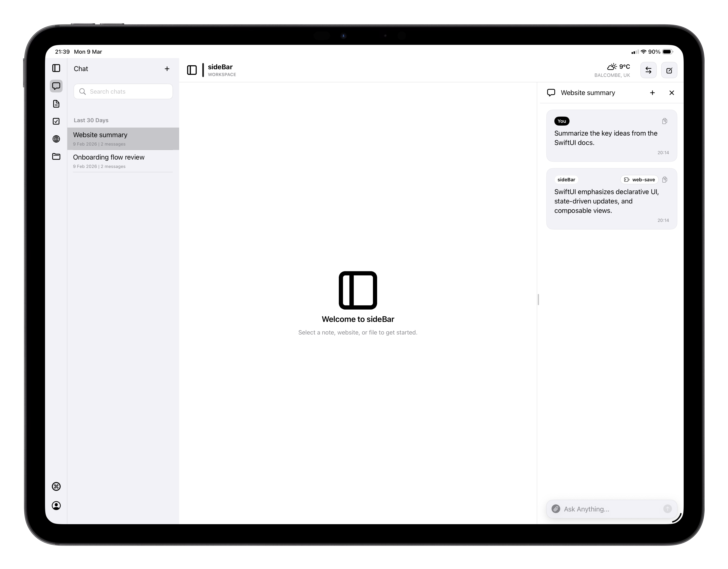
Task: Open the Websites globe icon
Action: point(56,139)
